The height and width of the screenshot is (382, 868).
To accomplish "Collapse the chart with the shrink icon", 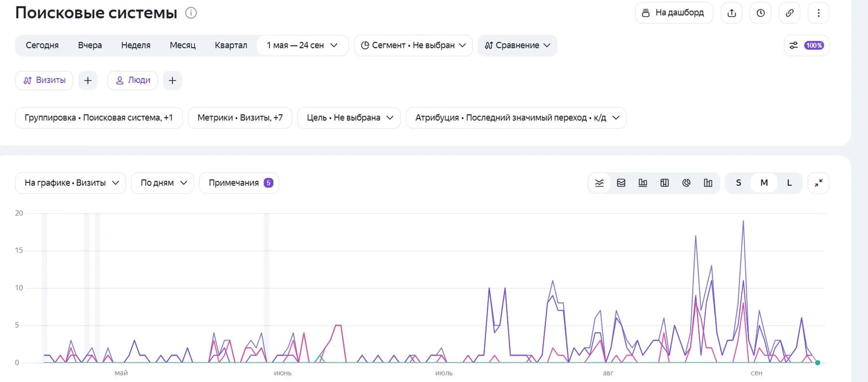I will tap(819, 183).
